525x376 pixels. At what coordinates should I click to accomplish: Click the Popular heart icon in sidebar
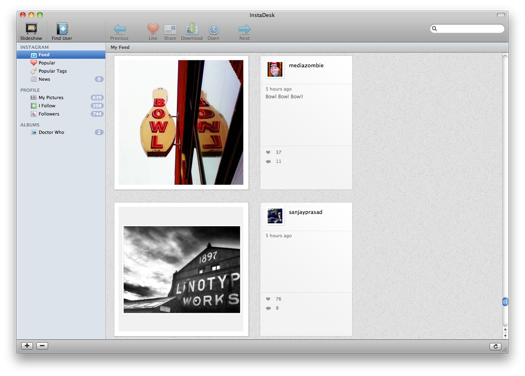33,63
